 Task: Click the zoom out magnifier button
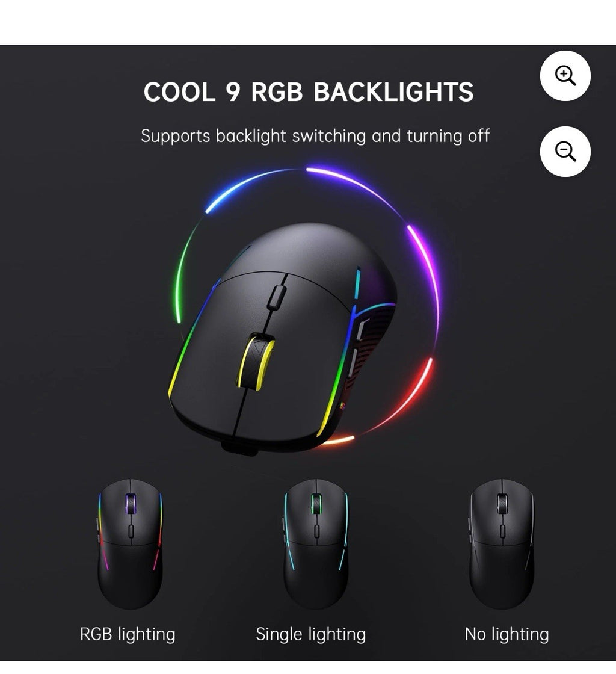(x=565, y=151)
